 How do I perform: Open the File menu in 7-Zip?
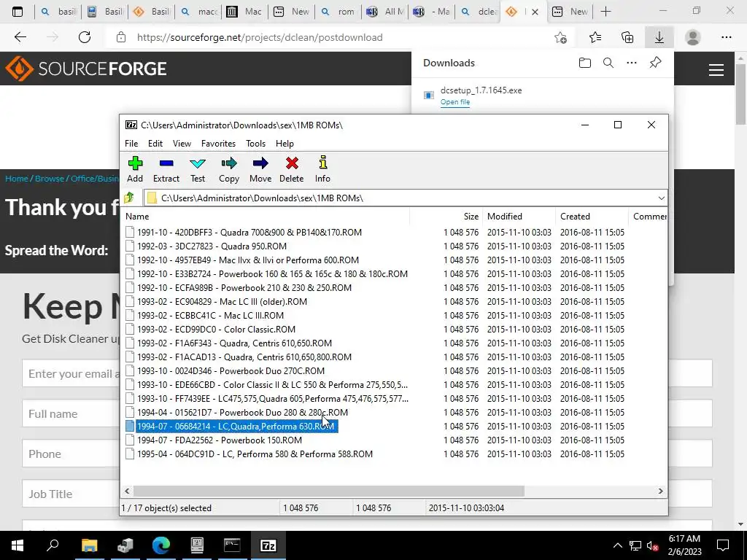(x=131, y=144)
